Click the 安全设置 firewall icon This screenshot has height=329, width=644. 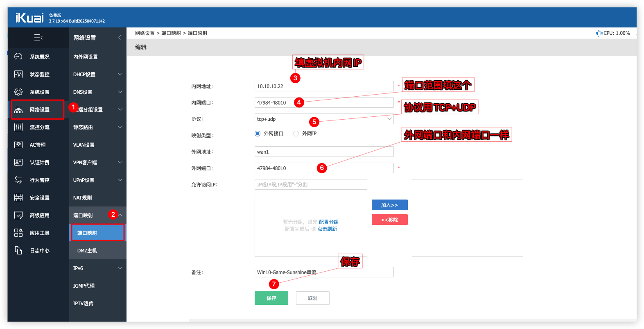18,197
